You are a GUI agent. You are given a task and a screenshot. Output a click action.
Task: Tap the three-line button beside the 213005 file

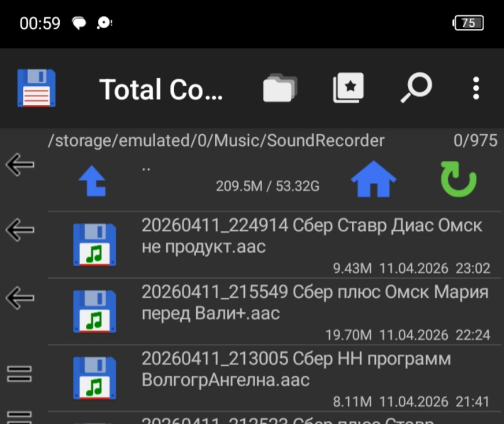(x=19, y=374)
